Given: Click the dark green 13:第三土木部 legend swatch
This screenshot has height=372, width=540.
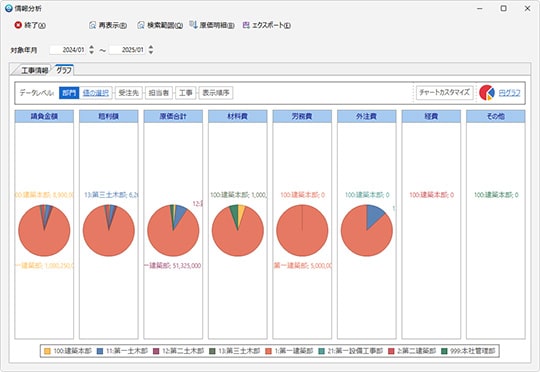Looking at the screenshot, I should point(212,351).
